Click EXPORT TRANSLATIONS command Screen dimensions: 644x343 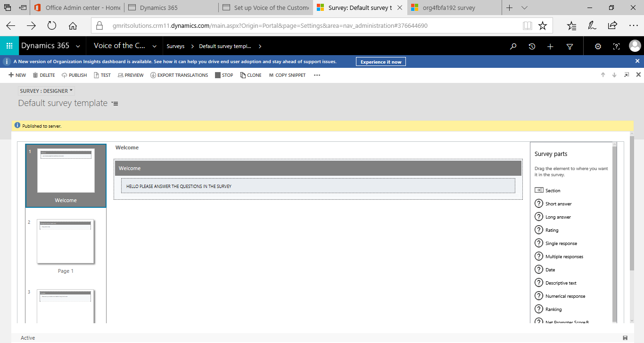(x=179, y=75)
